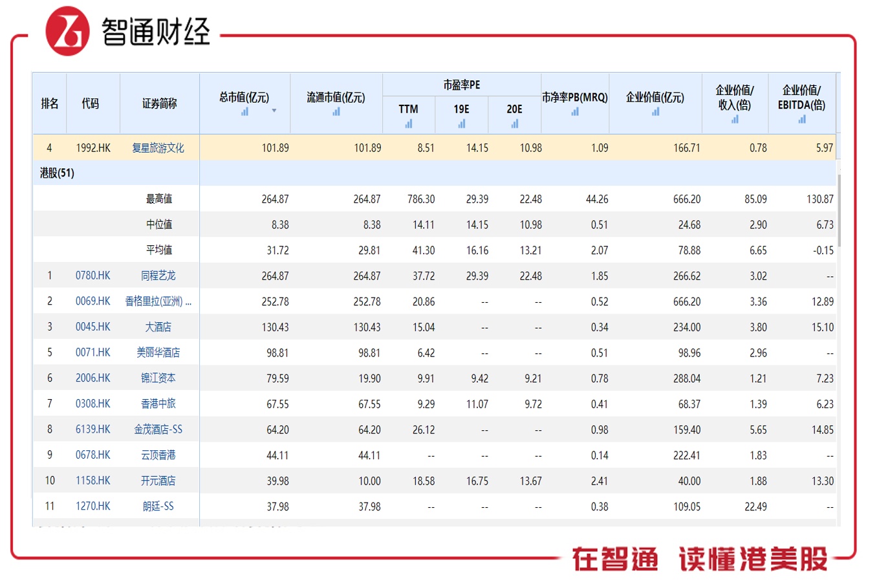Image resolution: width=877 pixels, height=588 pixels.
Task: Select the 24.68 median enterprise value
Action: coord(689,224)
